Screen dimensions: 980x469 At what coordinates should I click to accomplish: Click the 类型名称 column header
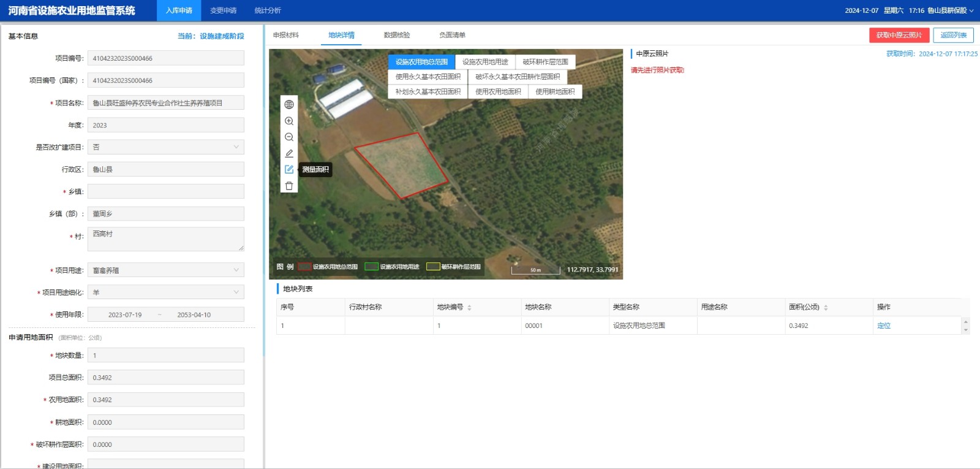click(x=653, y=307)
